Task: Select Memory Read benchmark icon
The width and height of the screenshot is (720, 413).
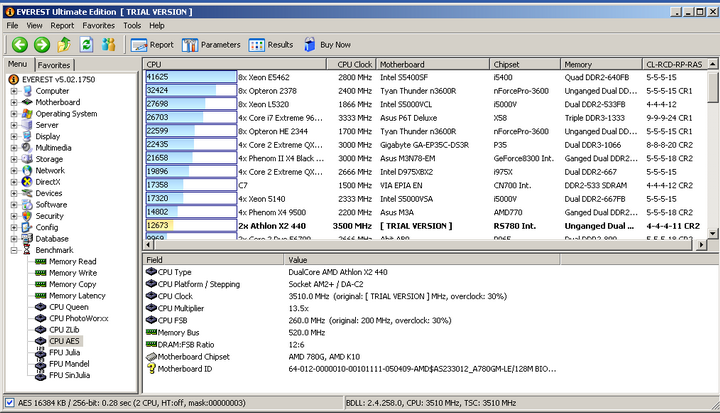Action: click(41, 261)
